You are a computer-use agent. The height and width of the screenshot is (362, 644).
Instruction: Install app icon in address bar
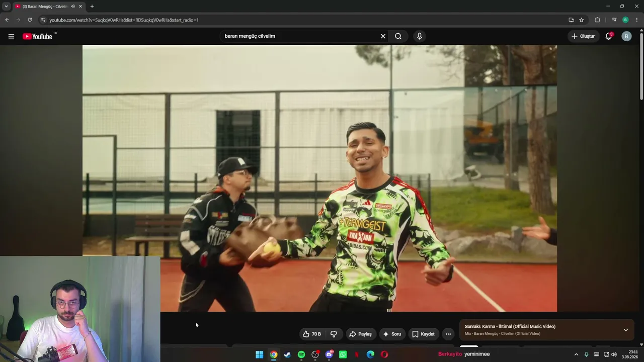pos(571,20)
